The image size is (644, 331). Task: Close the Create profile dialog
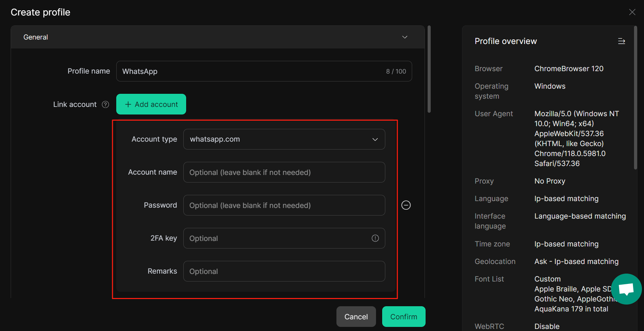(x=632, y=12)
